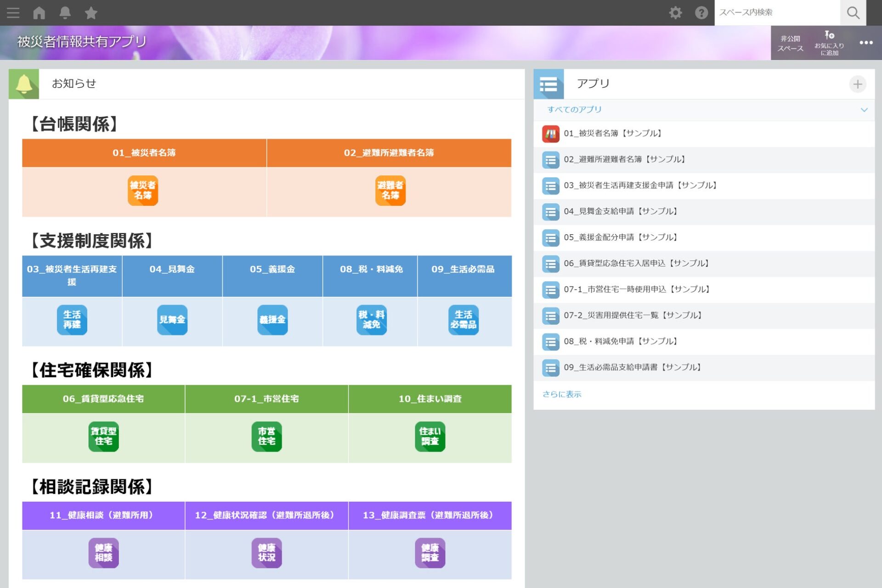This screenshot has height=588, width=882.
Task: Open the 見舞金 blue app icon
Action: click(x=172, y=320)
